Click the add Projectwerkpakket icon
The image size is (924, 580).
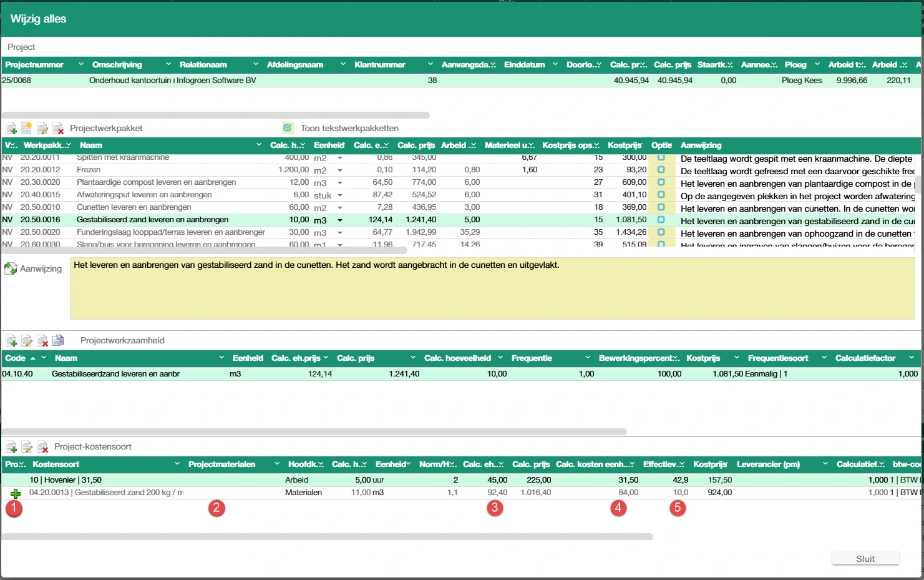[x=11, y=129]
